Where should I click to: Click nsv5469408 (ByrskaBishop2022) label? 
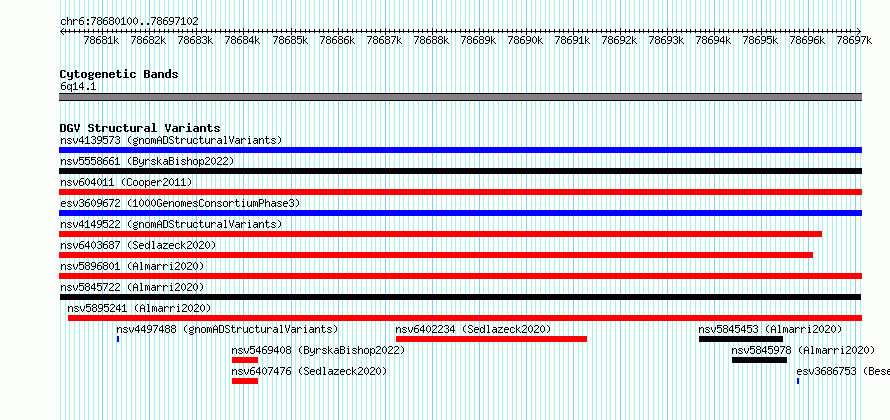pos(318,350)
